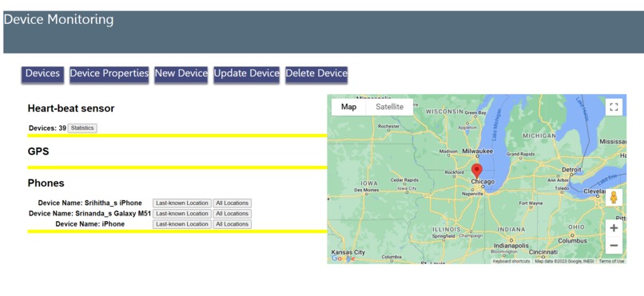Viewport: 644px width, 296px height.
Task: Switch map to Satellite view
Action: tap(389, 107)
